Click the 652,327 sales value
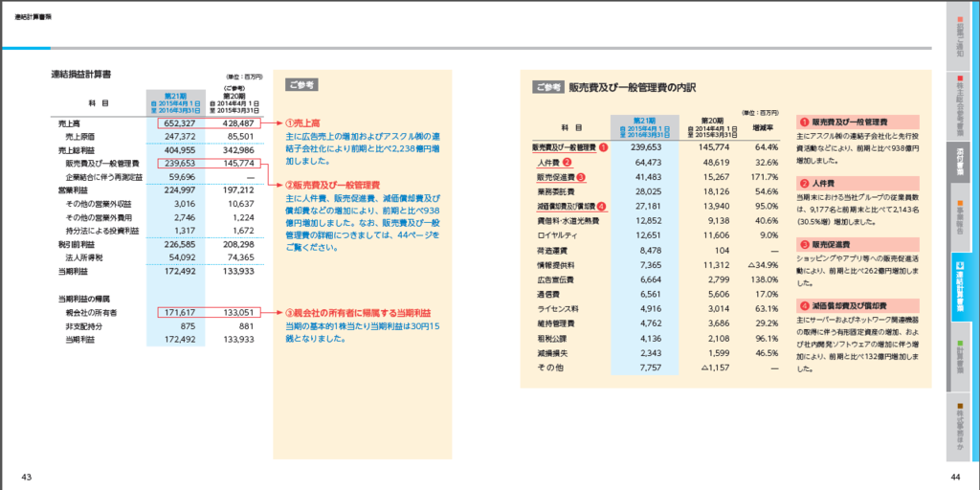The image size is (980, 490). click(x=179, y=123)
